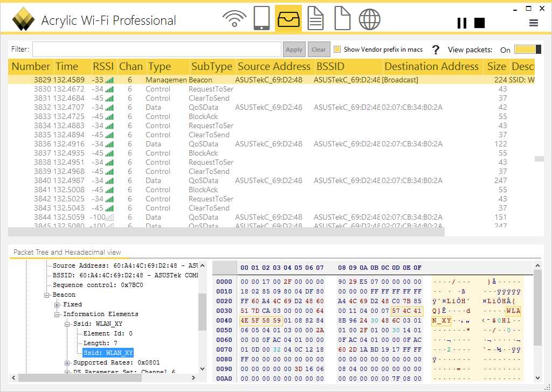Collapse the Beacon tree node
The image size is (552, 392).
click(x=46, y=295)
